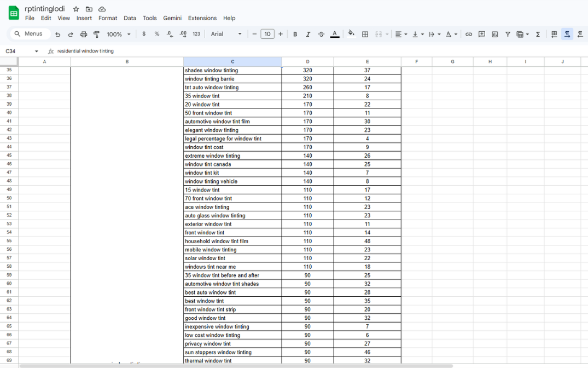Star the rptintinglodi document
588x368 pixels.
point(76,9)
